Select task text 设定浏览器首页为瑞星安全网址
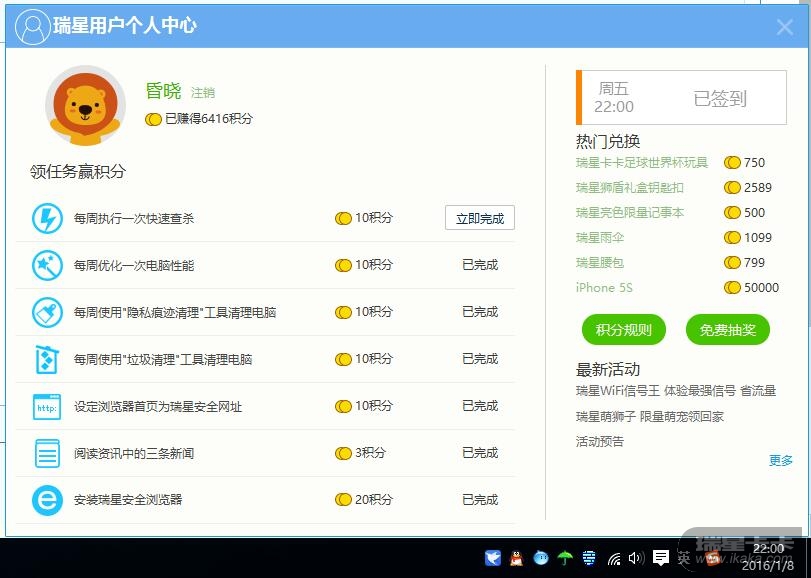Screen dimensions: 811x578 point(158,406)
